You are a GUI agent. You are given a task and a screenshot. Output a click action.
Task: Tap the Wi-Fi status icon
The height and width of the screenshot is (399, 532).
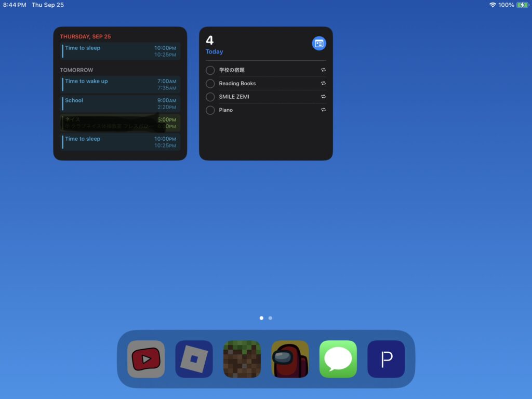tap(492, 5)
